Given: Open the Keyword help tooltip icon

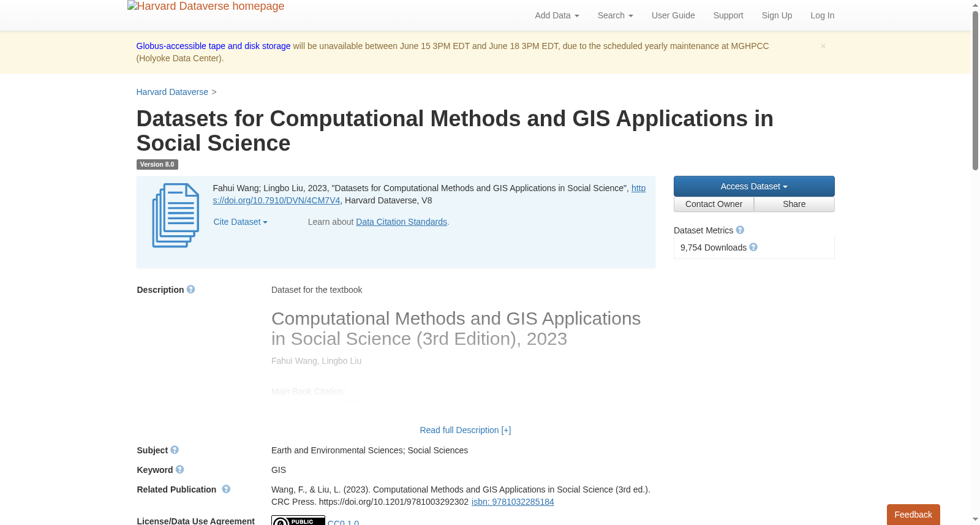Looking at the screenshot, I should (180, 470).
